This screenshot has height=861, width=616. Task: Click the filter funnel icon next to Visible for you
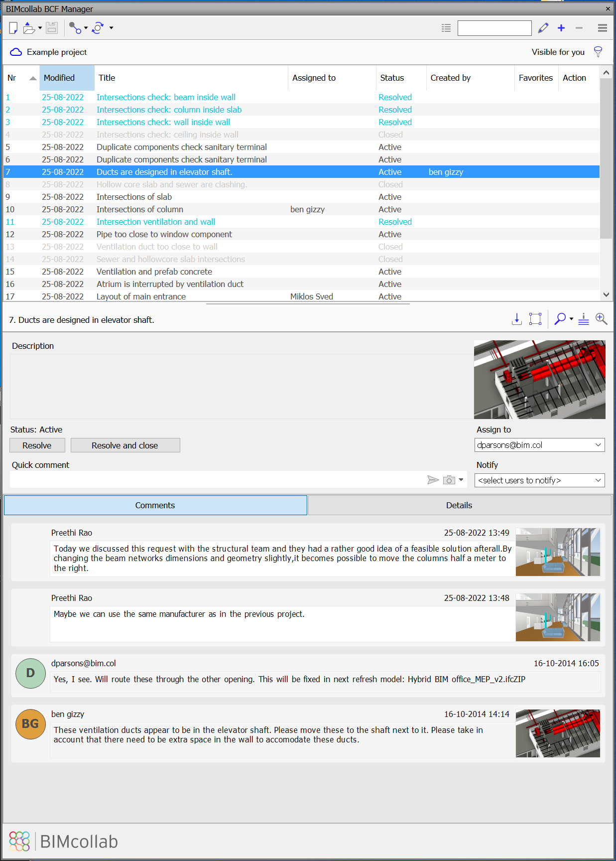click(598, 52)
